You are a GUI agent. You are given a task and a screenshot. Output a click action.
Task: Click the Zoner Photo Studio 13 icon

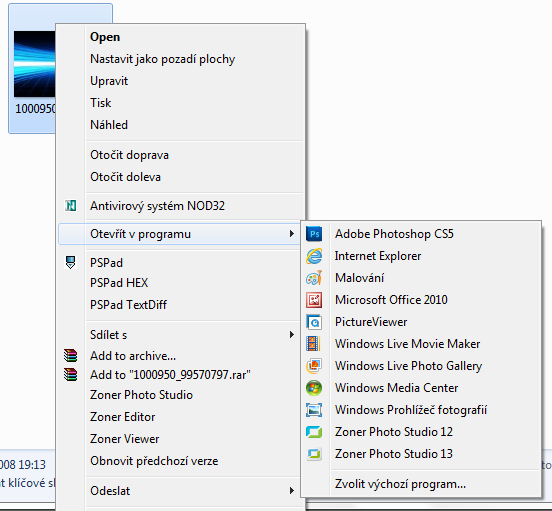[314, 454]
